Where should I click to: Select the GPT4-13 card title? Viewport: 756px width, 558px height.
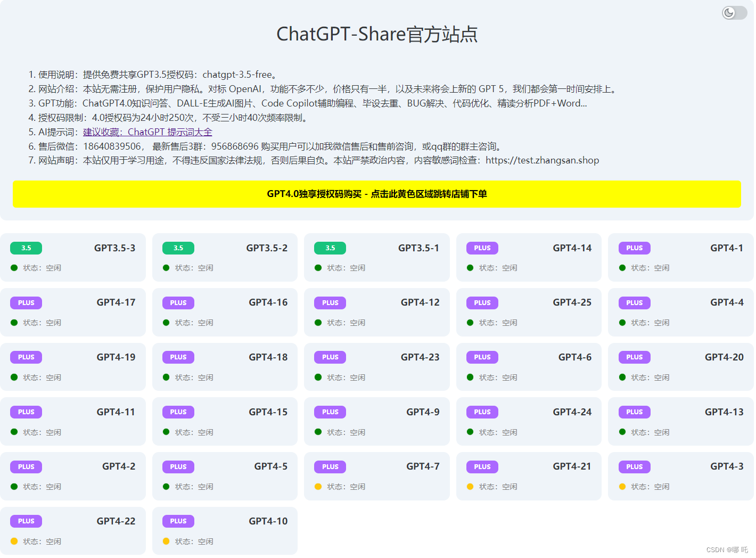(x=724, y=412)
